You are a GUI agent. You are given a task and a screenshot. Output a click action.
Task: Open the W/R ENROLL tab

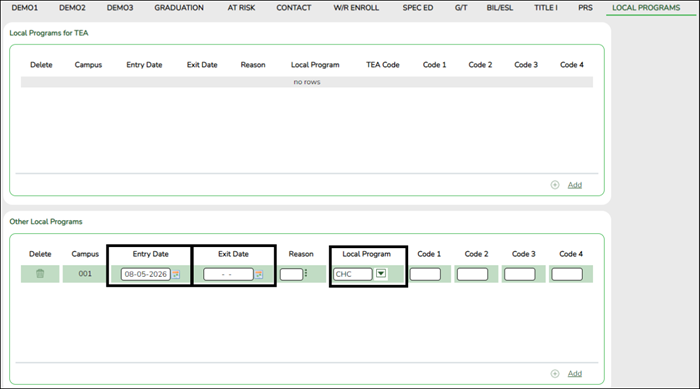pos(356,8)
